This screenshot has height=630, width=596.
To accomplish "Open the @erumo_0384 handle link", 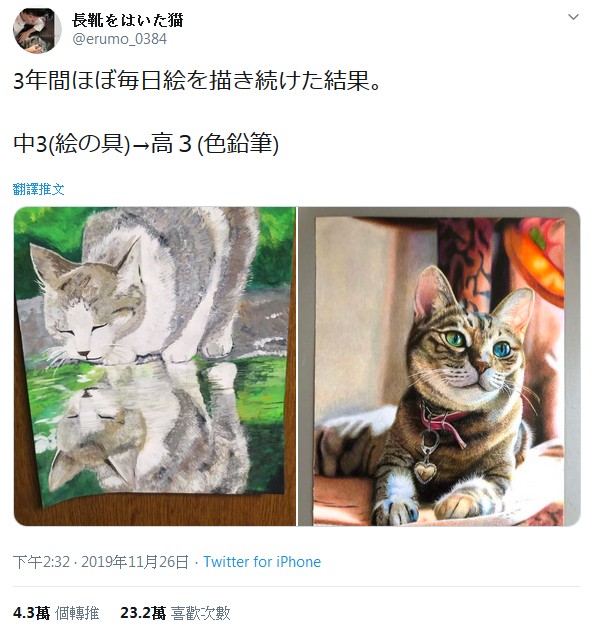I will point(119,39).
